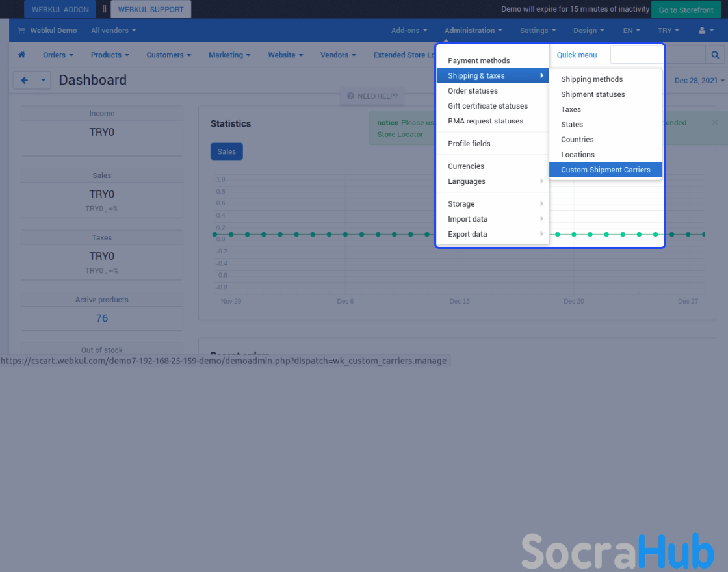Click the Sales statistics button
This screenshot has width=728, height=572.
tap(227, 152)
